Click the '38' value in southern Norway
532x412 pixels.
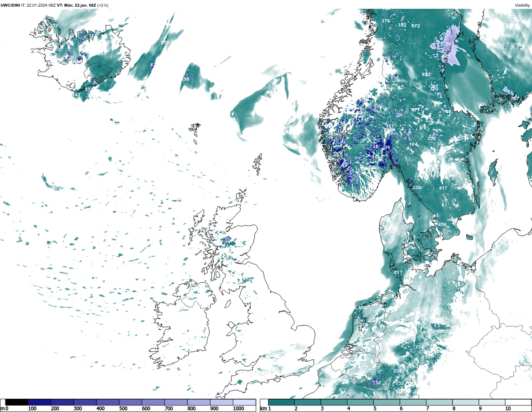click(375, 146)
